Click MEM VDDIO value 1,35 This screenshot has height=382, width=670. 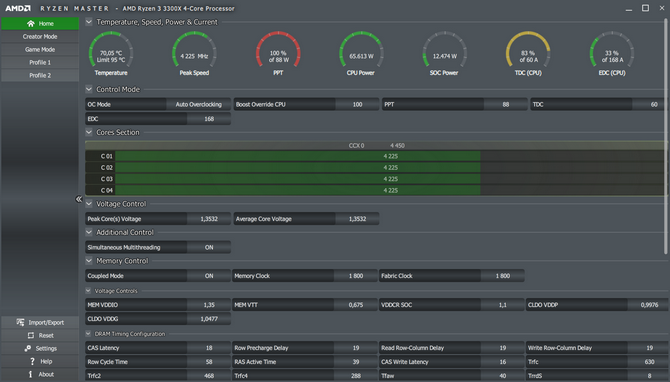pos(209,305)
